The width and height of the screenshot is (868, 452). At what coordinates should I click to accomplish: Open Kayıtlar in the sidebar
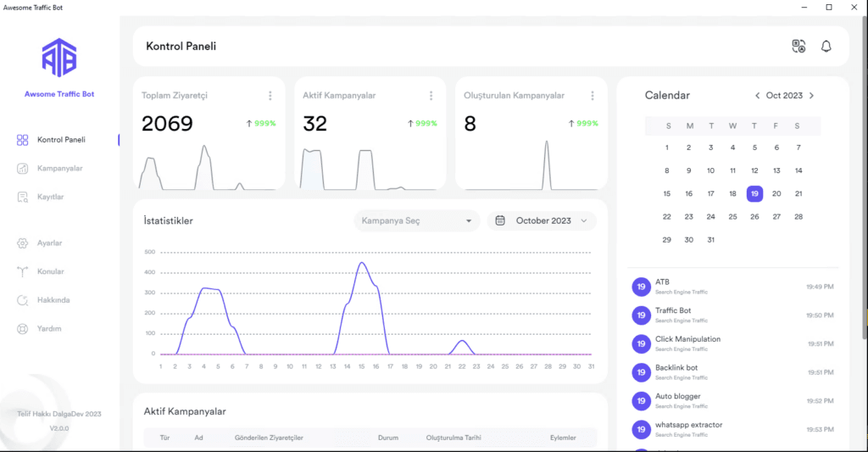click(50, 198)
